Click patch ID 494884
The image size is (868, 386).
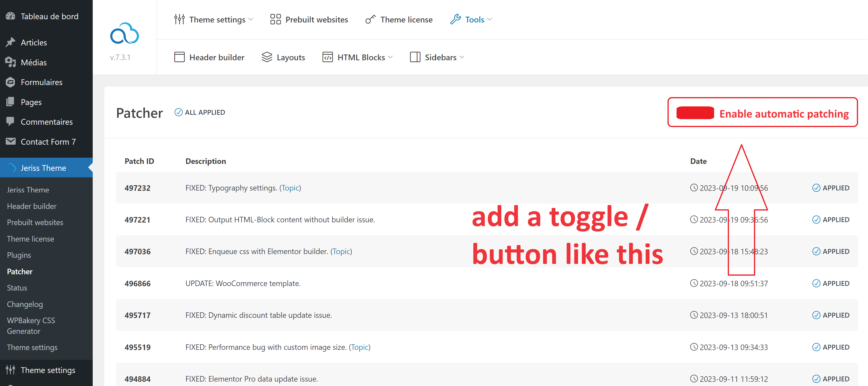click(137, 379)
